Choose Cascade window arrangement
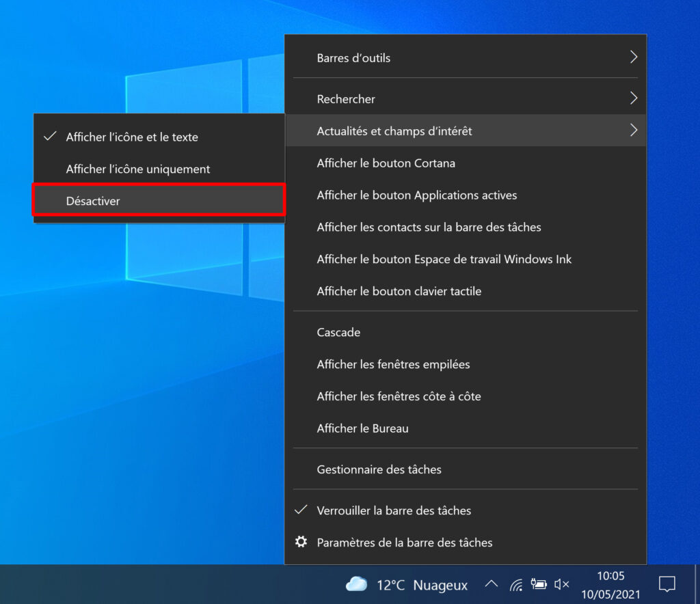The height and width of the screenshot is (604, 700). tap(465, 332)
